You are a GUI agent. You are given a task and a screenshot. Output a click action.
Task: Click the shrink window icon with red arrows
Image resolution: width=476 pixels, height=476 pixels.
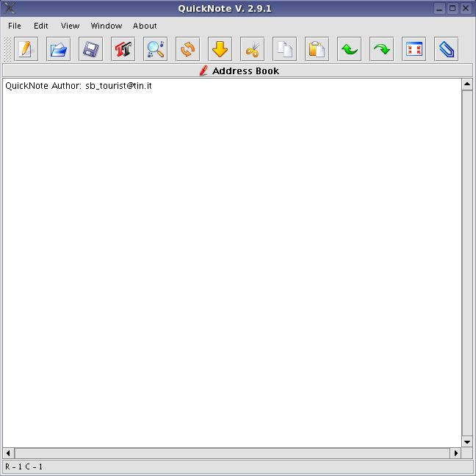point(414,49)
